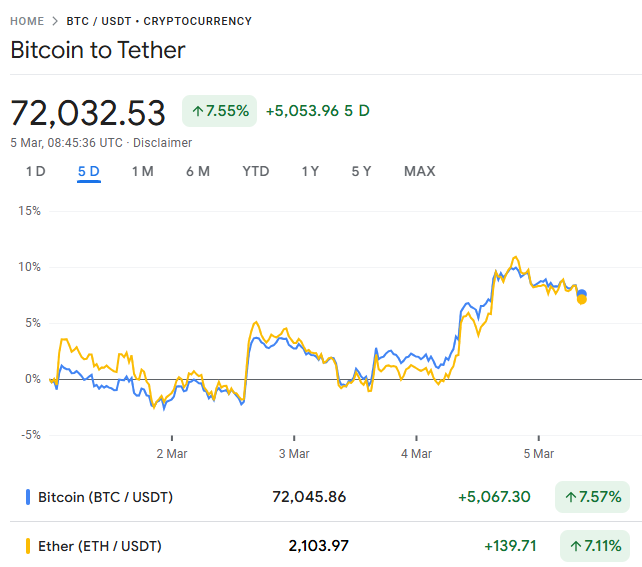Click the blue Bitcoin endpoint dot on chart

(x=582, y=294)
